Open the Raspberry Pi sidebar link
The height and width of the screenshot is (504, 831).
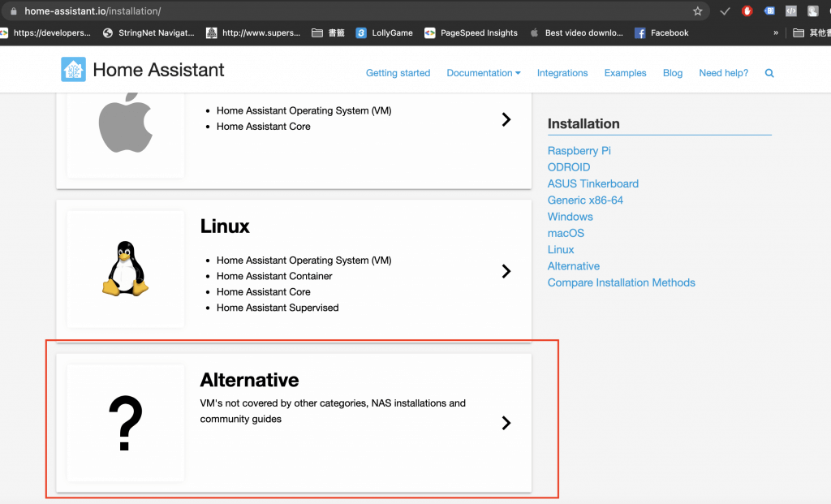(579, 151)
